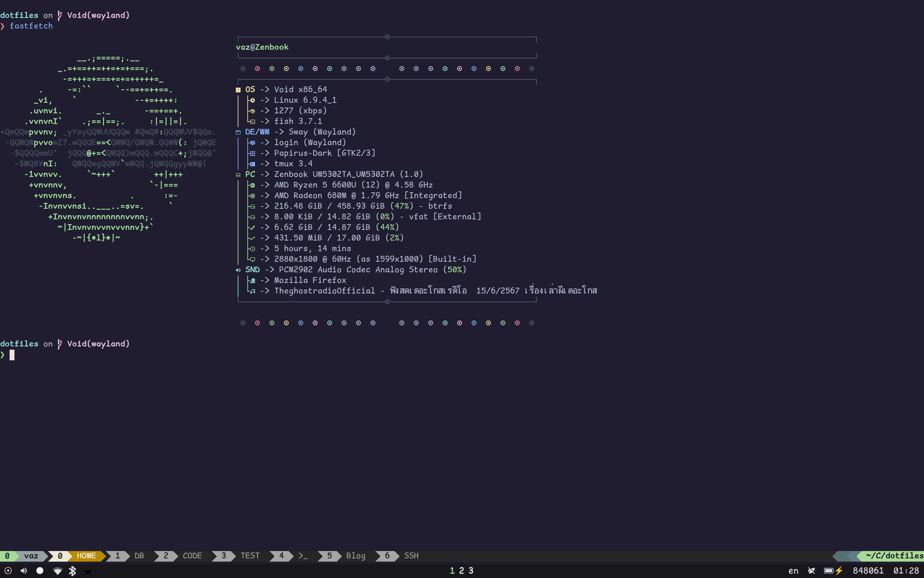The width and height of the screenshot is (924, 578).
Task: Click the grid theme icon beside Papirus-Dark
Action: (x=252, y=153)
